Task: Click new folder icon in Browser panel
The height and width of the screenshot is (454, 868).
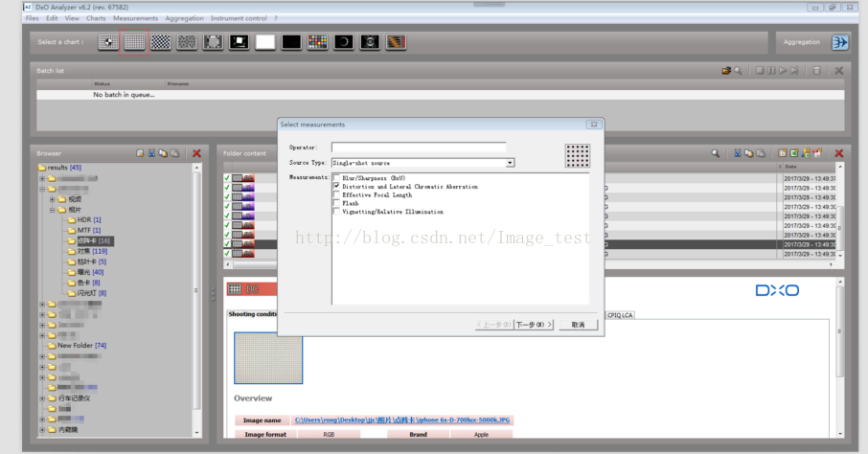Action: (x=140, y=153)
